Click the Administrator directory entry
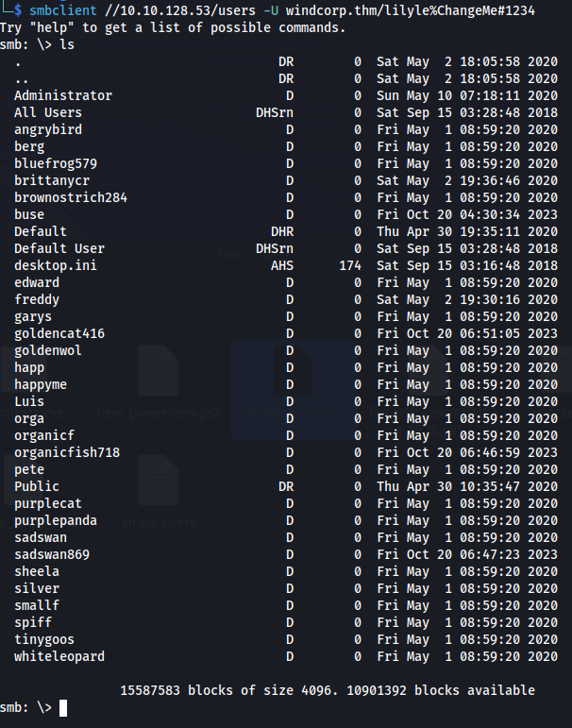The width and height of the screenshot is (572, 728). (63, 95)
